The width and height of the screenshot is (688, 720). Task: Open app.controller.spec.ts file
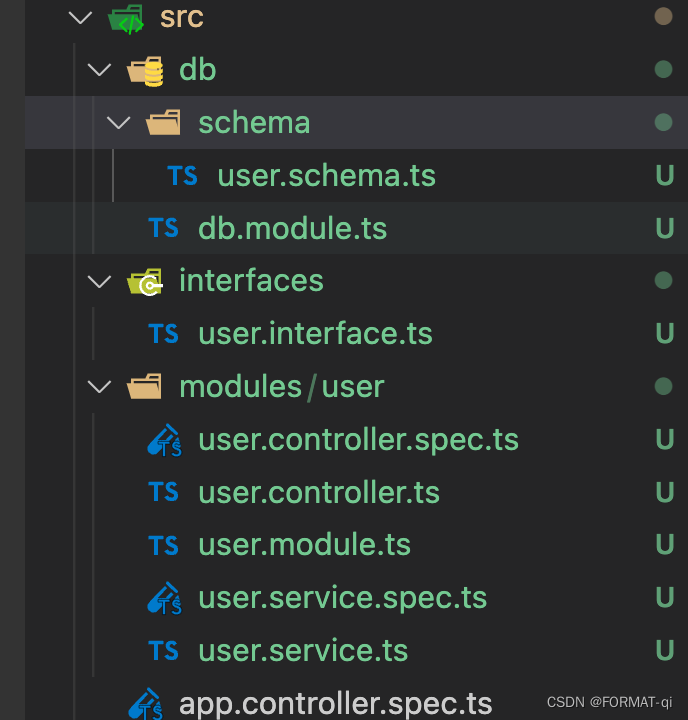click(336, 703)
